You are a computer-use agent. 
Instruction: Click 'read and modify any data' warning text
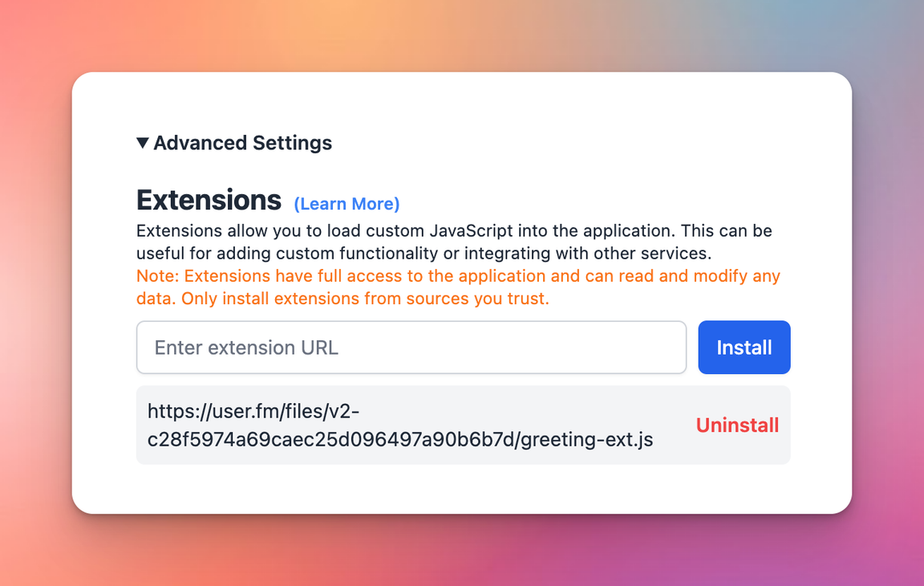coord(690,276)
